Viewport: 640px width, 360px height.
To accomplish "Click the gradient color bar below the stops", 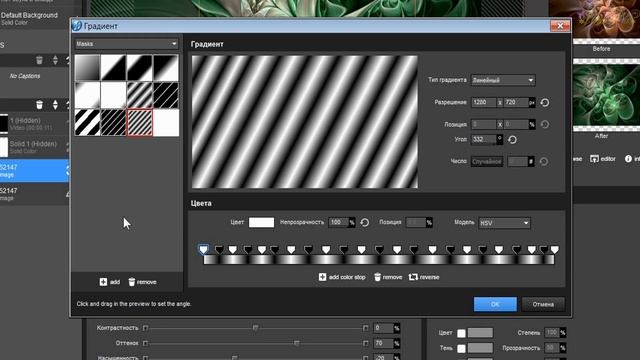I will (x=379, y=260).
